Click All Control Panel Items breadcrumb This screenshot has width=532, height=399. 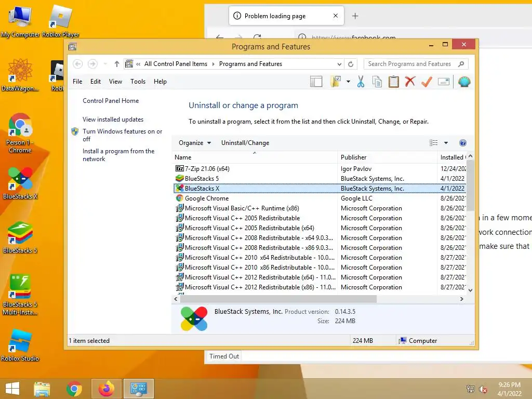[176, 64]
